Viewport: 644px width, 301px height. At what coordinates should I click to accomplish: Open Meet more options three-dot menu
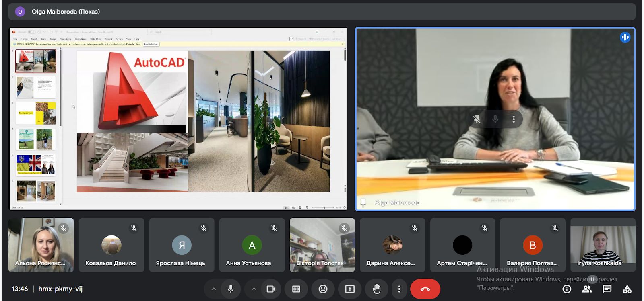pos(399,289)
